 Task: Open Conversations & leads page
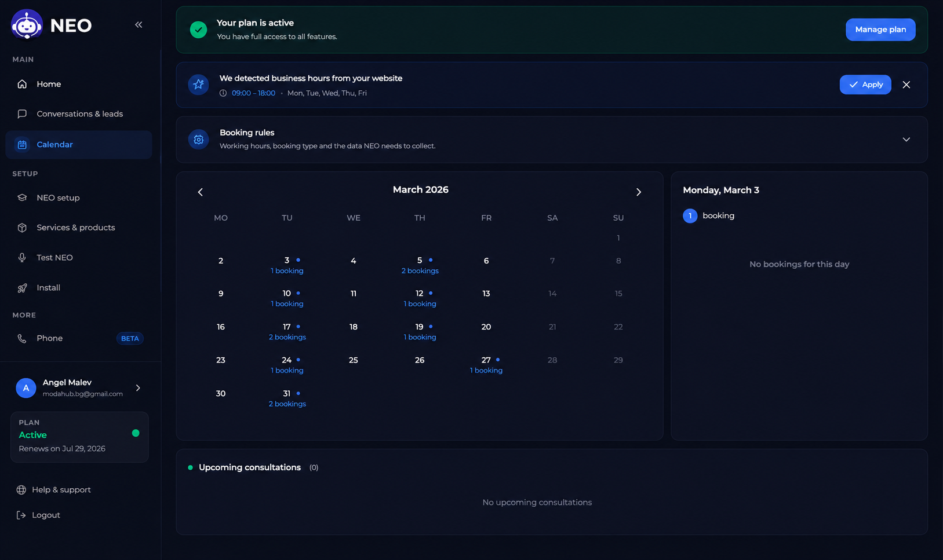(79, 114)
